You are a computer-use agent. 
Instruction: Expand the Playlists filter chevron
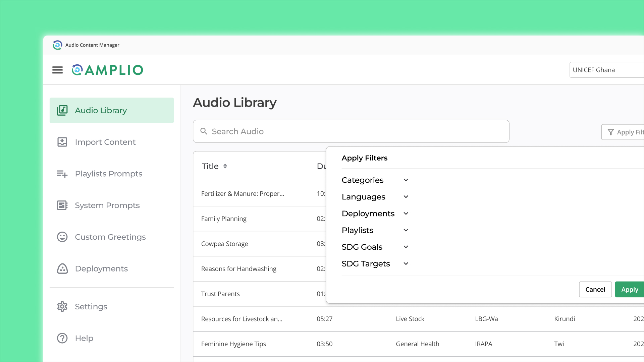point(406,230)
